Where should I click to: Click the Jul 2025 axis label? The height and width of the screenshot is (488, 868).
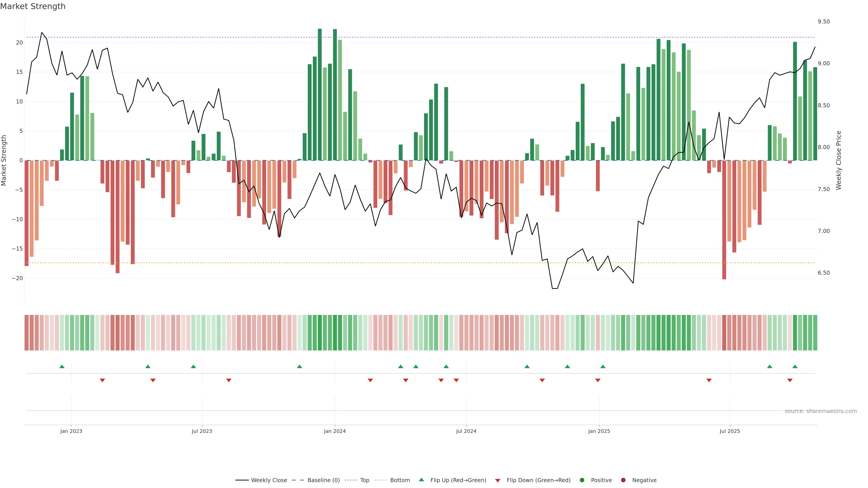[x=729, y=431]
